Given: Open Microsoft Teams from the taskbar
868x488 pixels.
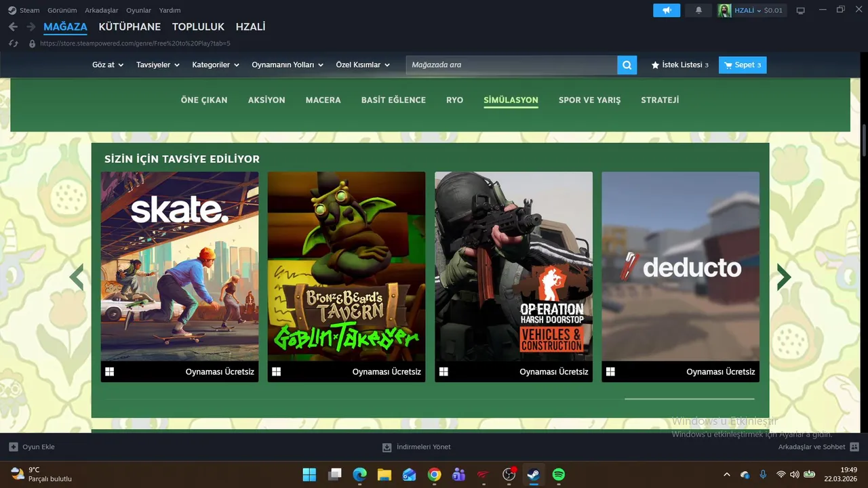Looking at the screenshot, I should pyautogui.click(x=459, y=474).
